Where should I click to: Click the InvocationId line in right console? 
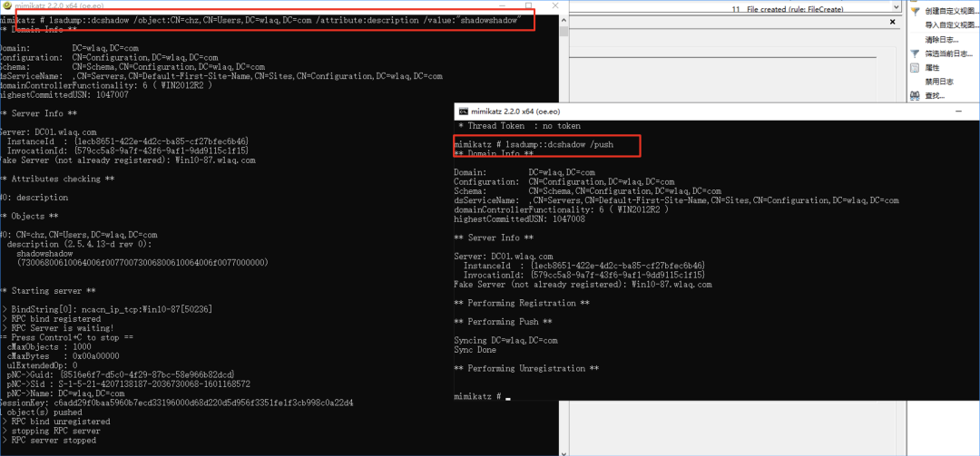click(583, 275)
